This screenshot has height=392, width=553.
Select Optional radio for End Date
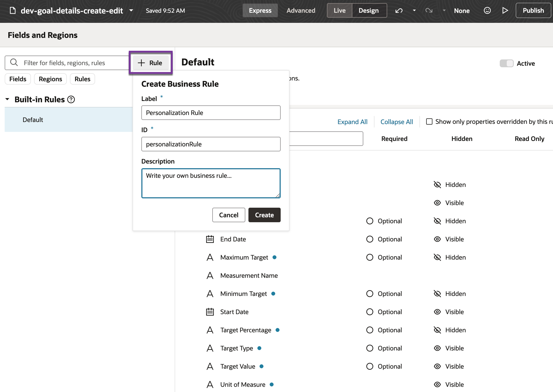[370, 239]
